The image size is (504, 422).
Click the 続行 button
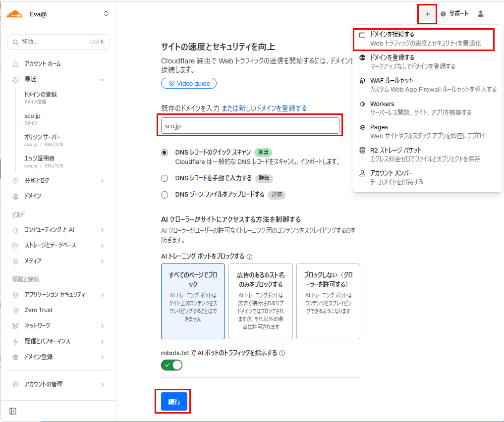click(172, 401)
